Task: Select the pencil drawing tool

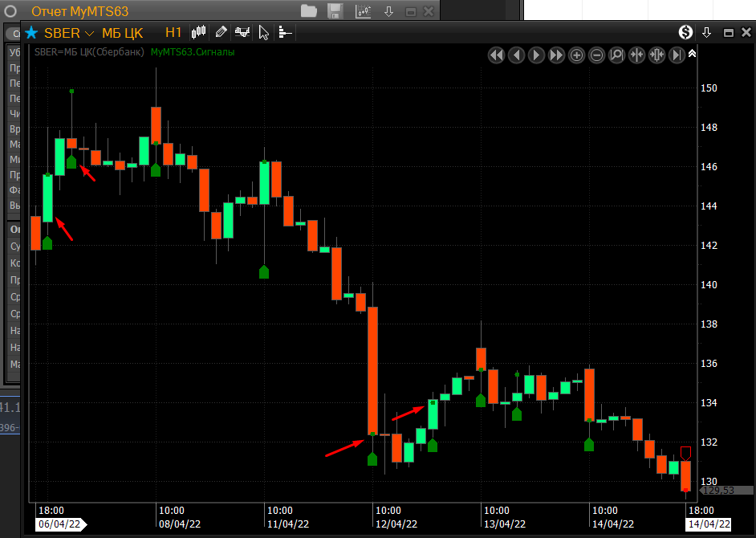Action: (x=222, y=32)
